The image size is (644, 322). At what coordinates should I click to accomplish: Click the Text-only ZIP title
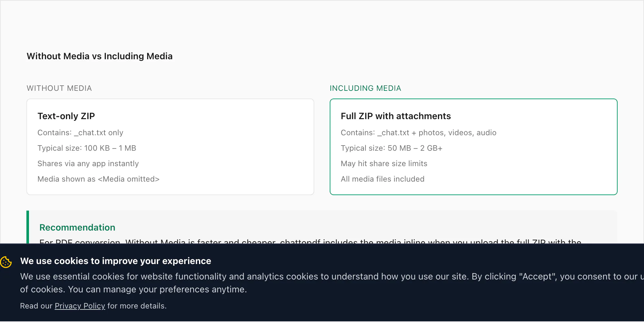tap(66, 116)
